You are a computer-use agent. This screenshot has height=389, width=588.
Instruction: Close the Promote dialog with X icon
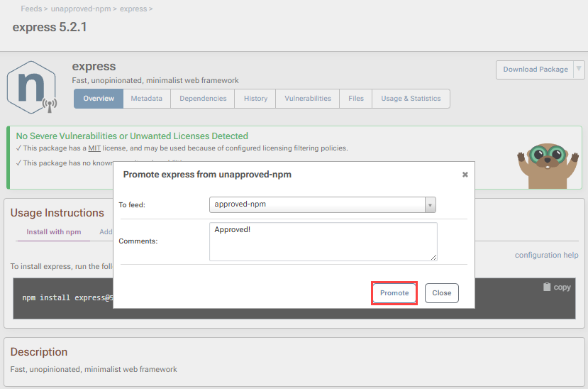point(465,175)
